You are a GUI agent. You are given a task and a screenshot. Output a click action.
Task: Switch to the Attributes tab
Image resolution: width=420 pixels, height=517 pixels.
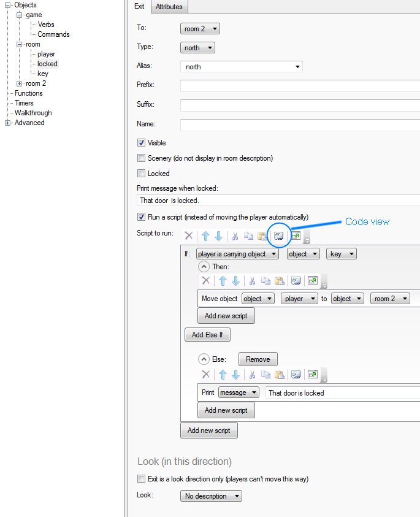(169, 7)
